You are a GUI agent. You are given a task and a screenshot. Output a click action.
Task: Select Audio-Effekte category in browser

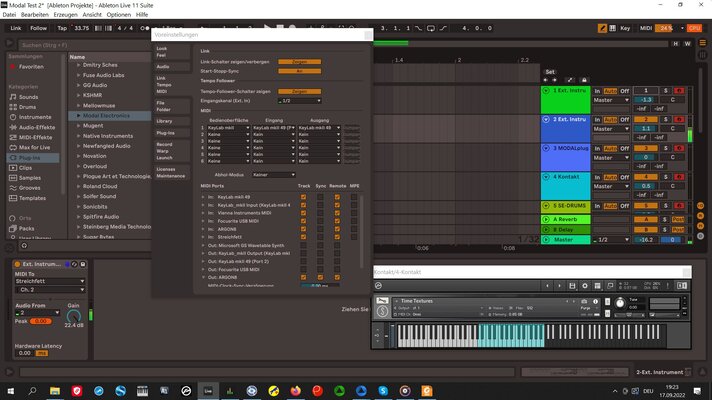pyautogui.click(x=36, y=127)
